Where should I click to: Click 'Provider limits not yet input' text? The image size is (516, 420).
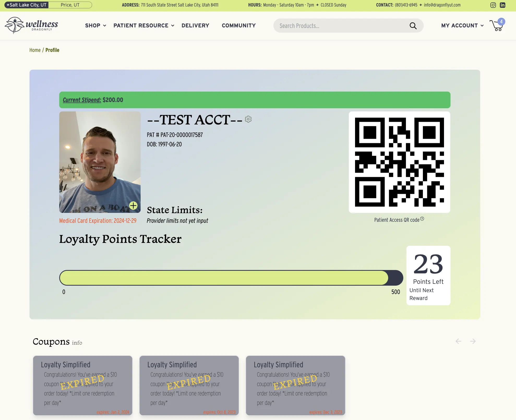point(177,221)
